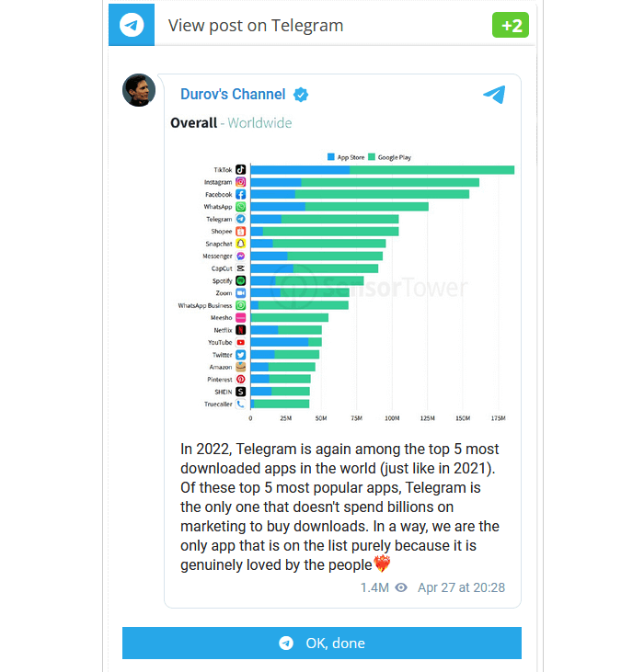Click the Netflix app icon in chart
Screen dimensions: 644x672
tap(241, 330)
